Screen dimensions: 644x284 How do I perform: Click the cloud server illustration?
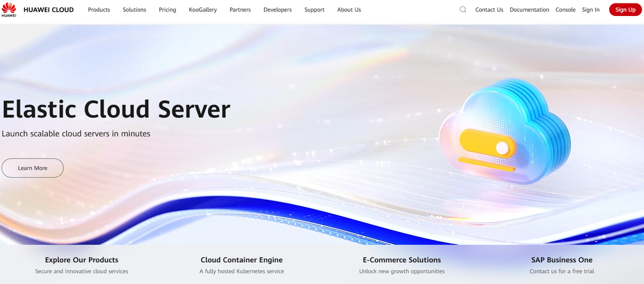click(505, 132)
